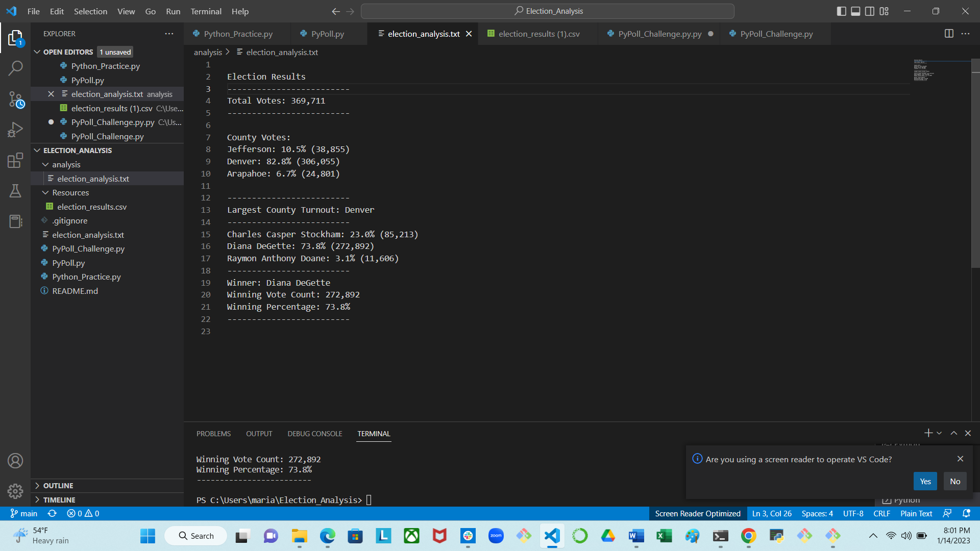Open Manage settings gear icon

(15, 491)
